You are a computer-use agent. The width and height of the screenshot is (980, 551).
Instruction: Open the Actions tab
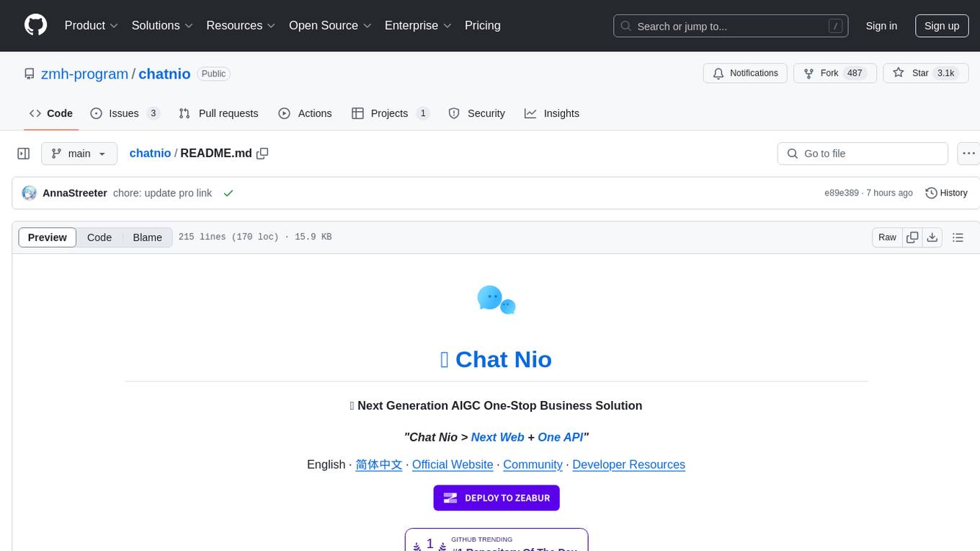pos(305,113)
